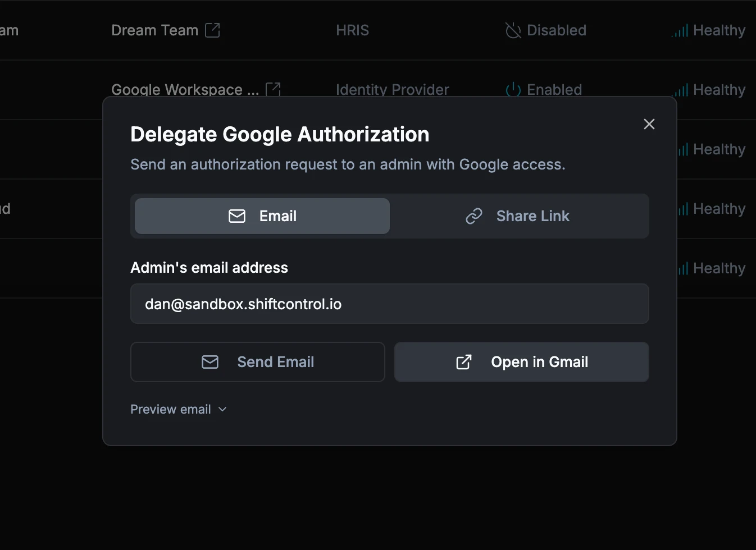Image resolution: width=756 pixels, height=550 pixels.
Task: Click the power icon next to Enabled status
Action: pos(513,89)
